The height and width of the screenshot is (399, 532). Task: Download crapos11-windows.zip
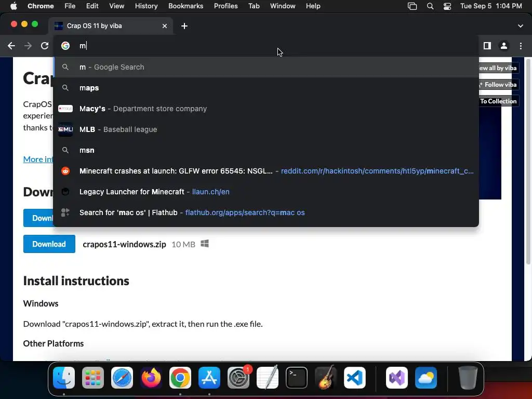tap(49, 244)
